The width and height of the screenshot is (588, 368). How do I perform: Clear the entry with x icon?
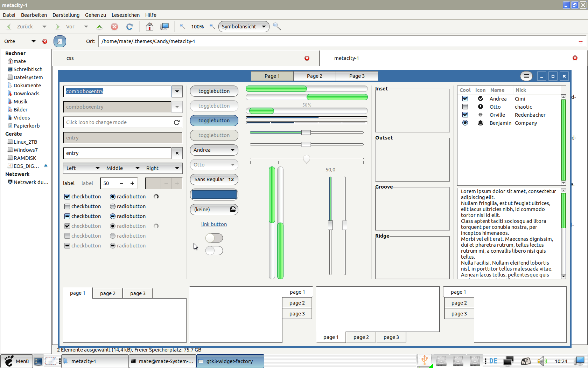177,153
